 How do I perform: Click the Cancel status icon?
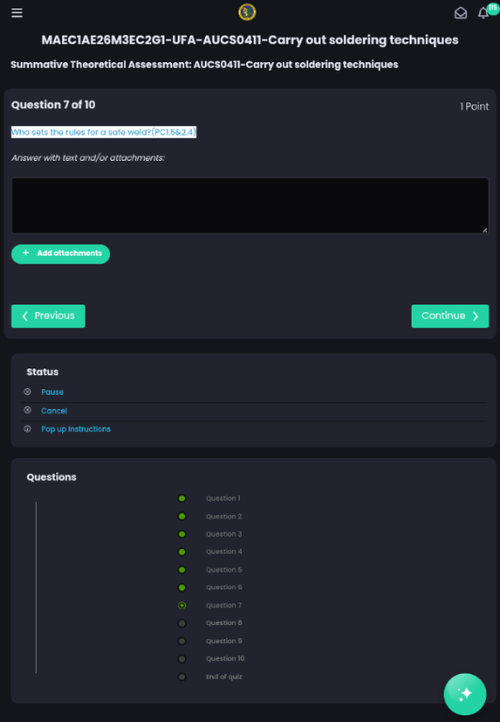(x=28, y=410)
